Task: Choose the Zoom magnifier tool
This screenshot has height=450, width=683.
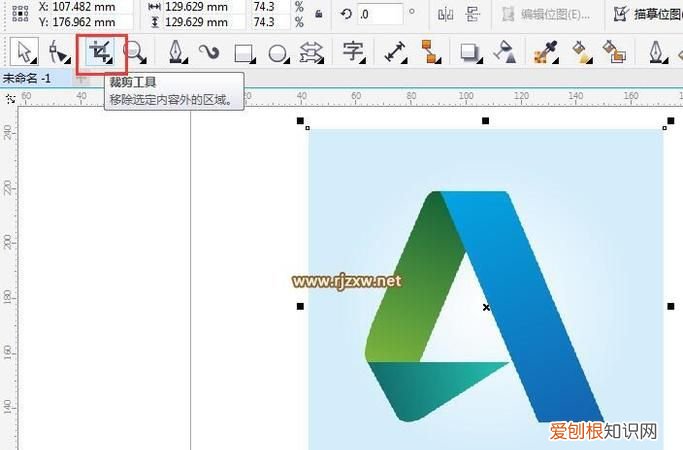Action: coord(133,52)
